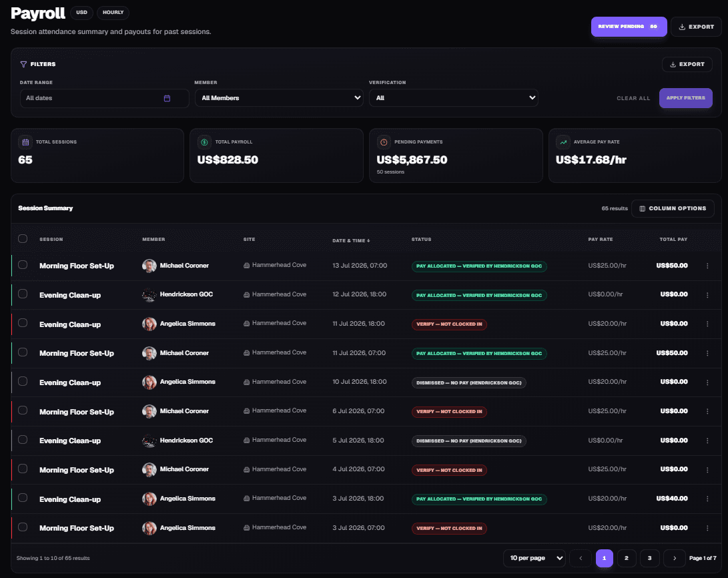Click the Filters funnel icon
Image resolution: width=728 pixels, height=578 pixels.
(x=23, y=65)
